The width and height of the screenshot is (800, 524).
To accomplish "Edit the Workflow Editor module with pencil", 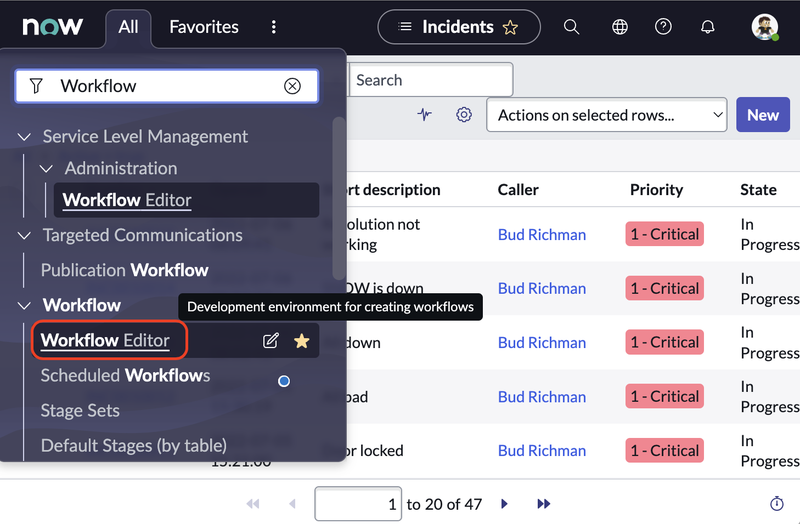I will point(270,341).
